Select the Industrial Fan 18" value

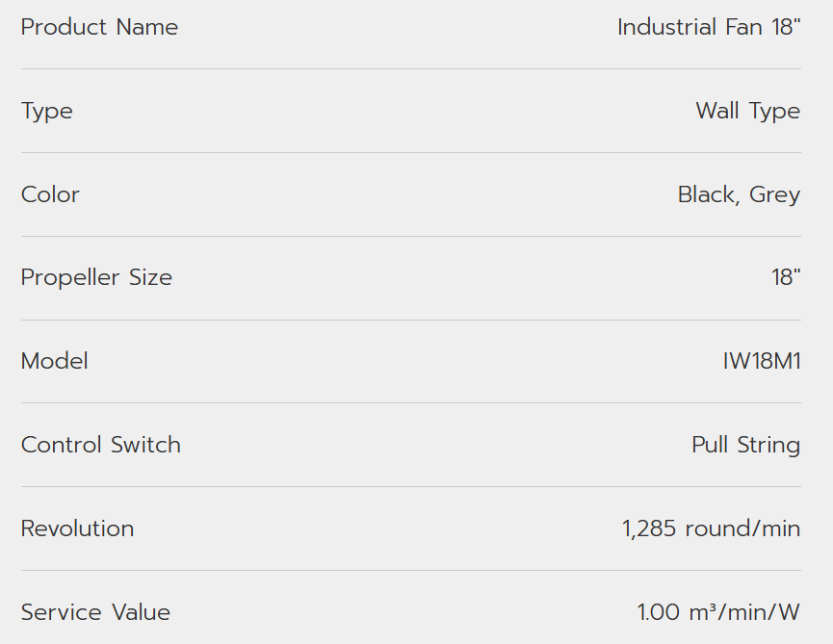pyautogui.click(x=708, y=27)
